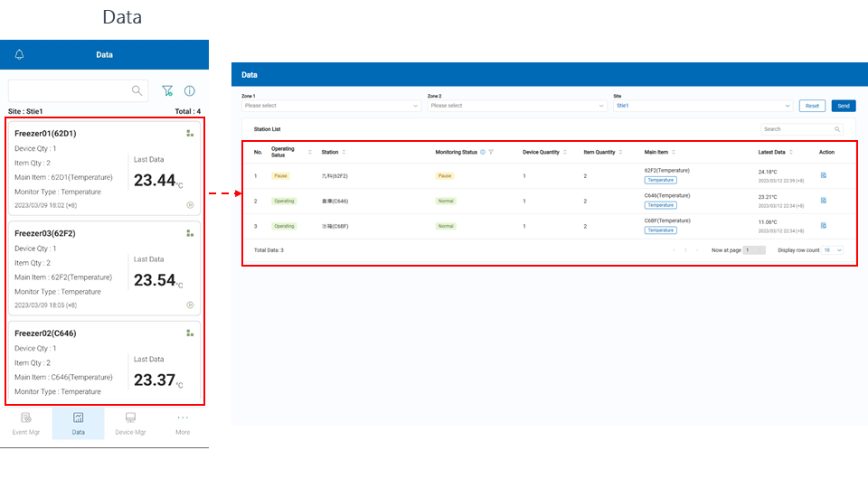Change Display row count dropdown

point(833,249)
